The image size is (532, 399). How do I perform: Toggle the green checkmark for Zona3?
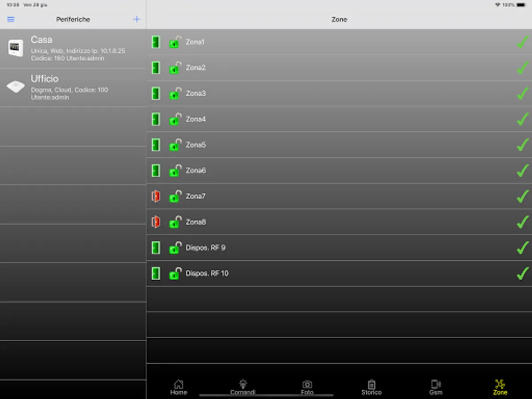click(x=523, y=93)
